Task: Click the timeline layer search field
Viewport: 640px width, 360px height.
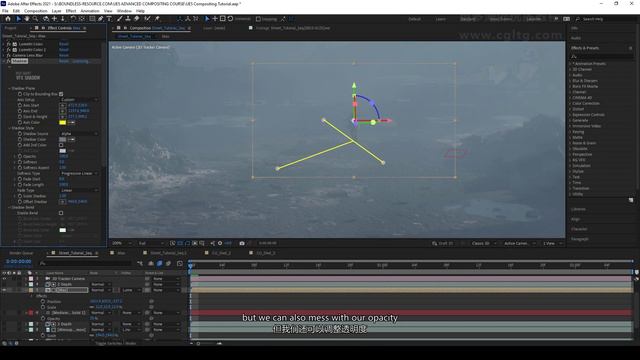Action: 86,263
